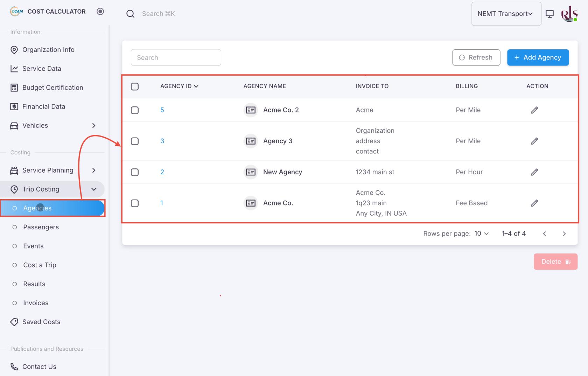Click the ID card icon beside Agency 3

pyautogui.click(x=251, y=141)
